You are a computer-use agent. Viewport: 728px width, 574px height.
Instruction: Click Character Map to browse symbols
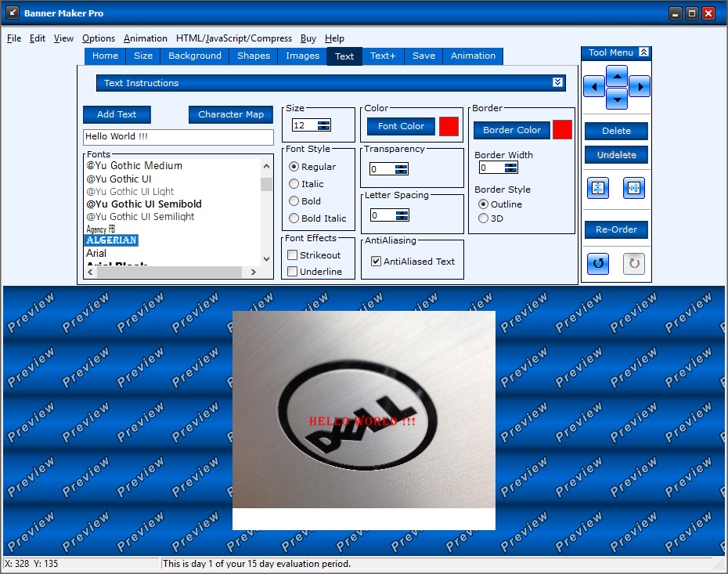230,114
